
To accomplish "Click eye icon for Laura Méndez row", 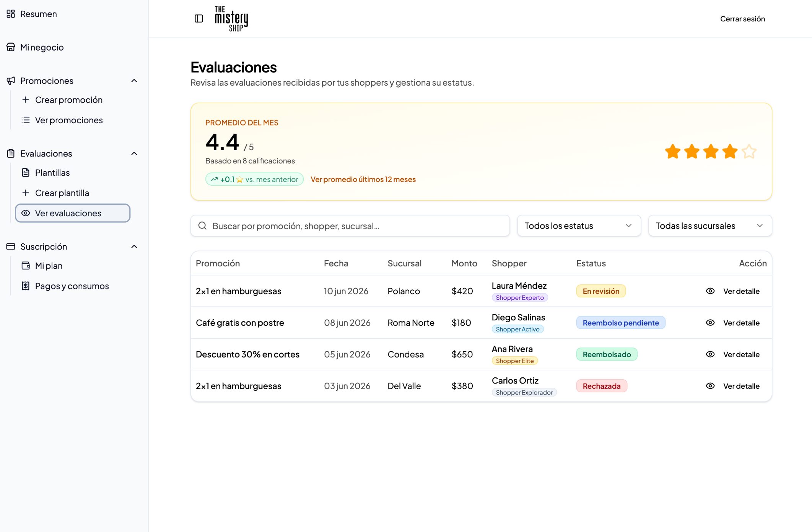I will coord(710,291).
